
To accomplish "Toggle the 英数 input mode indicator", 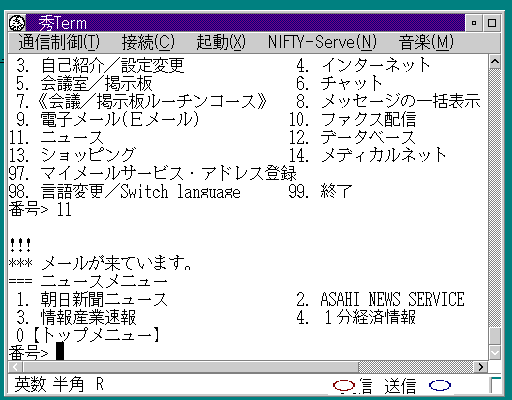I will (x=30, y=385).
